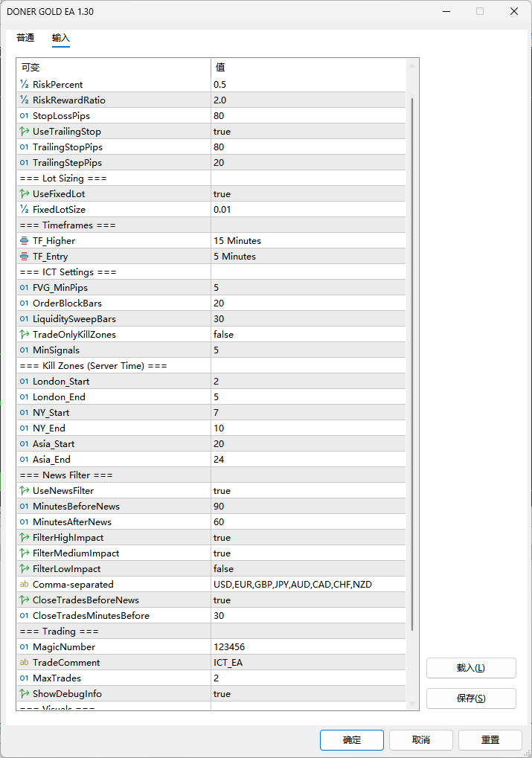The image size is (532, 758).
Task: Click the Comma-separated string-type icon
Action: pos(25,585)
